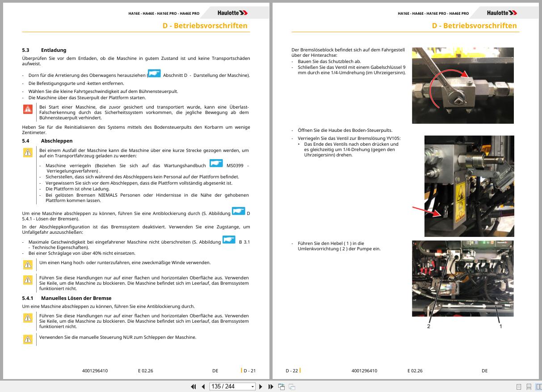Click the 'Technische Eigenschaften' reference text
This screenshot has height=392, width=542.
60,248
